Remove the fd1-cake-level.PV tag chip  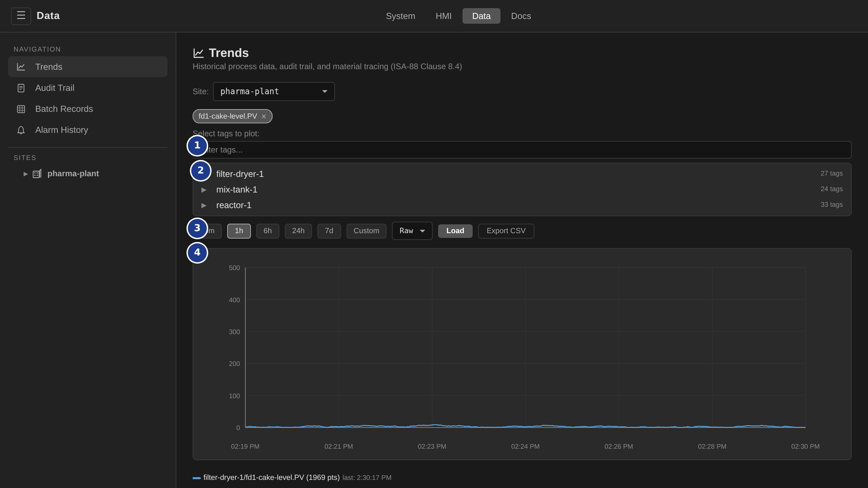point(264,116)
